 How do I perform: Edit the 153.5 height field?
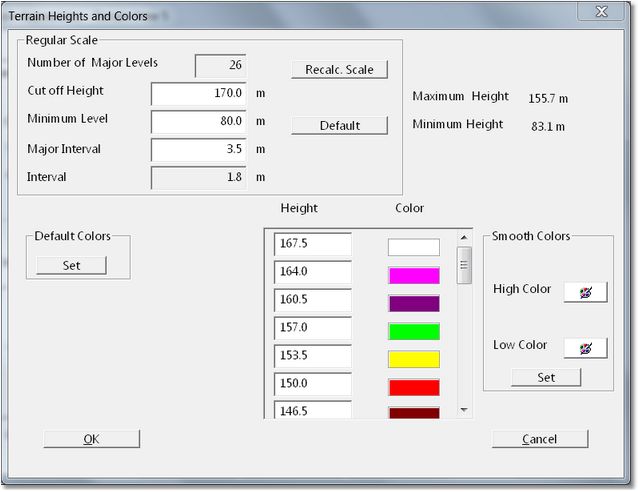click(313, 356)
